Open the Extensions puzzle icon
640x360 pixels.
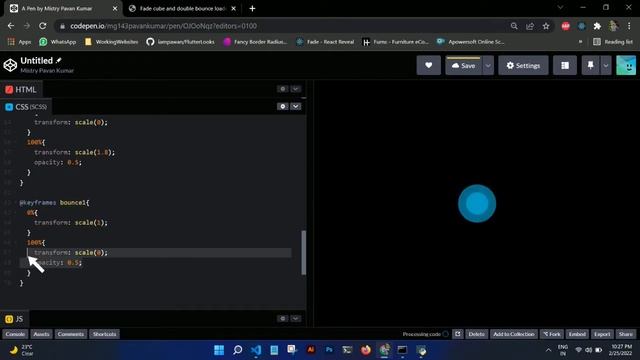point(597,26)
